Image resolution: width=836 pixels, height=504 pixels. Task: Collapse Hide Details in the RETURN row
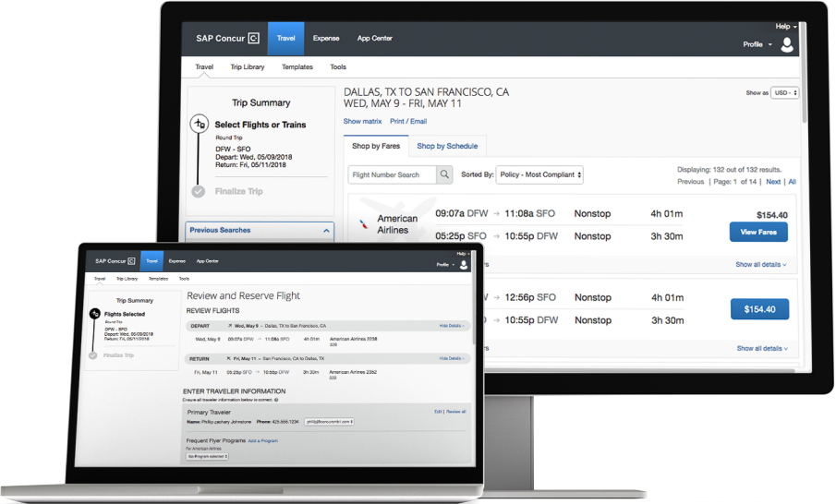click(x=452, y=358)
